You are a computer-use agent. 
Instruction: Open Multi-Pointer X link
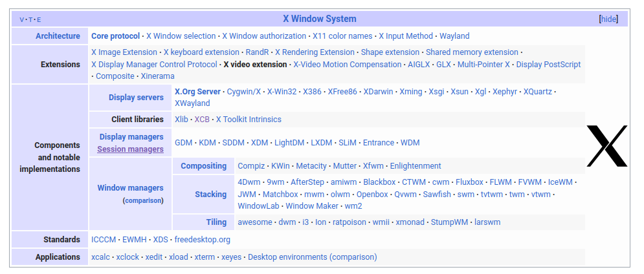(484, 65)
